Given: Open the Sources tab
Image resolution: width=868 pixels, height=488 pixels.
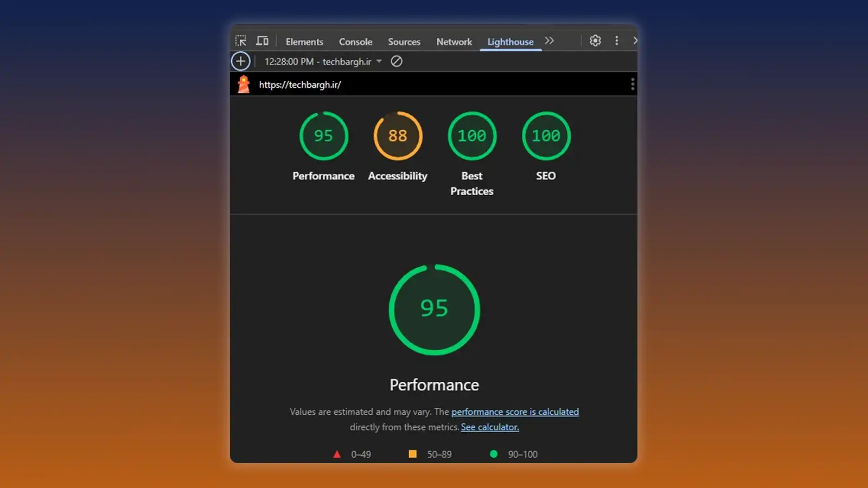Looking at the screenshot, I should 404,42.
